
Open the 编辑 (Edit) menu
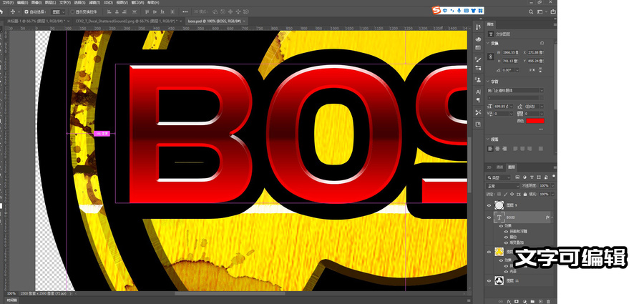pos(22,2)
